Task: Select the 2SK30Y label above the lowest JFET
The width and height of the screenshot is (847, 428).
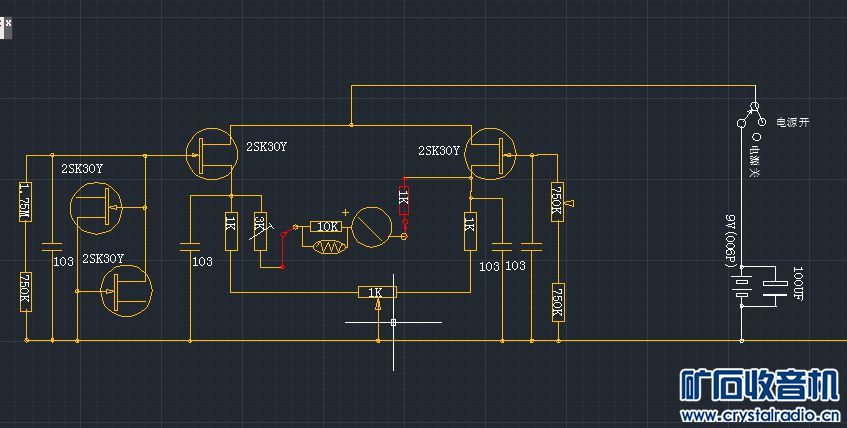Action: point(103,259)
